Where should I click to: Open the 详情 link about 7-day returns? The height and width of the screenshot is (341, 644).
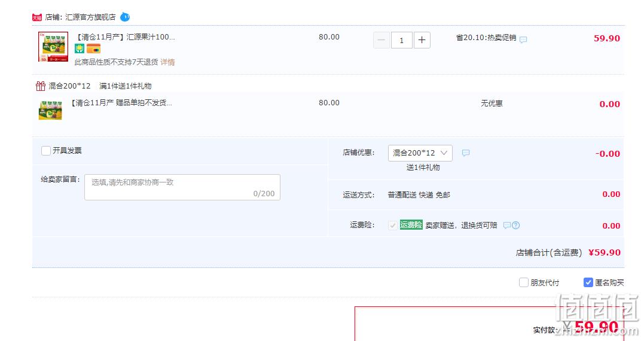point(167,62)
